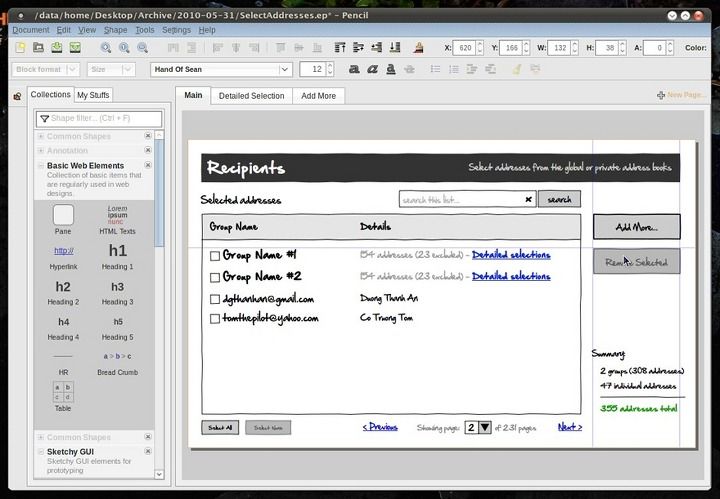Screen dimensions: 720x499
Task: Toggle underline text formatting
Action: tap(391, 69)
